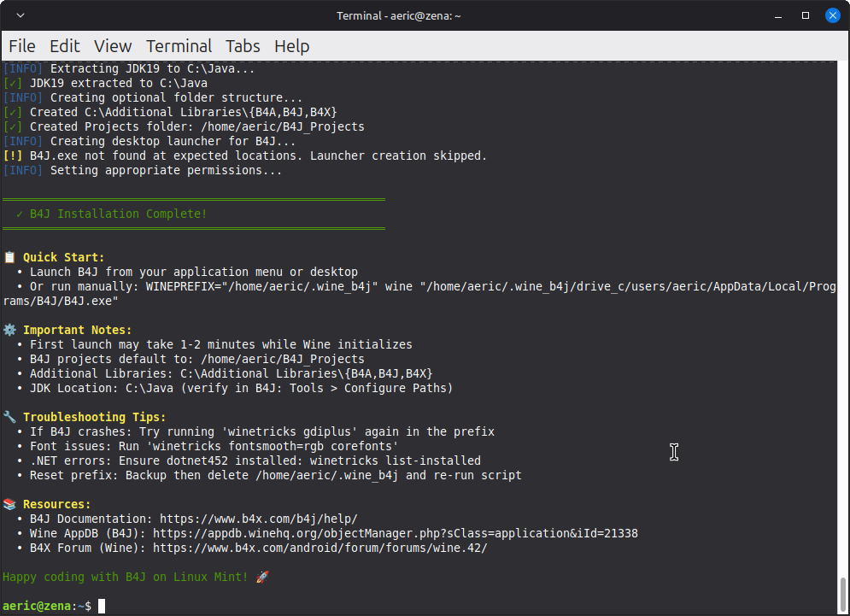The width and height of the screenshot is (850, 616).
Task: Click the aeric@zena shell prompt
Action: [x=47, y=606]
